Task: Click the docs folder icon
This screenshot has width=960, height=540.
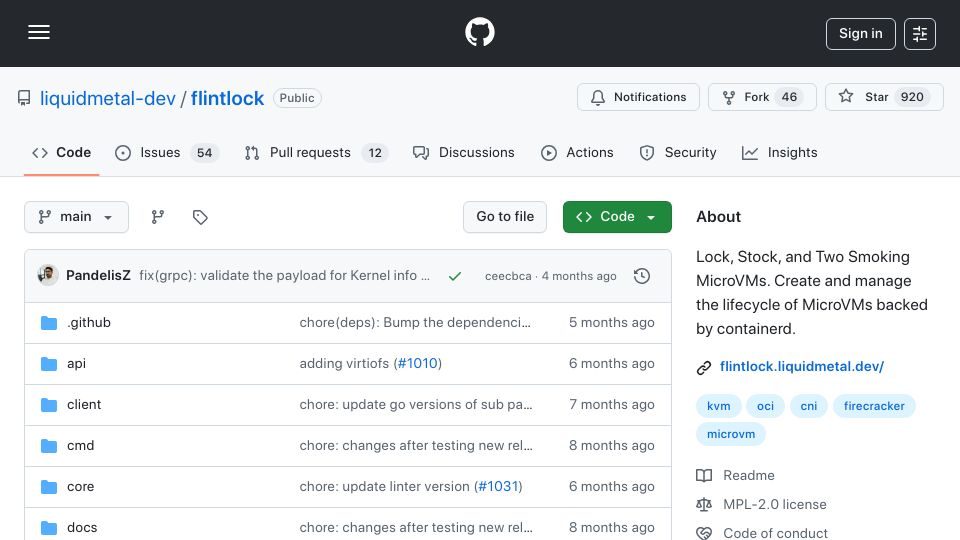Action: click(49, 528)
